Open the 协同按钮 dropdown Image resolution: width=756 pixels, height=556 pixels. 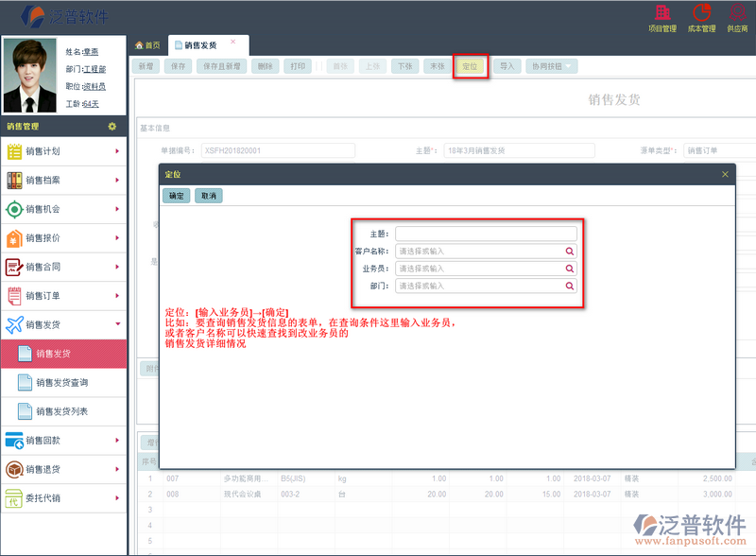(x=552, y=66)
